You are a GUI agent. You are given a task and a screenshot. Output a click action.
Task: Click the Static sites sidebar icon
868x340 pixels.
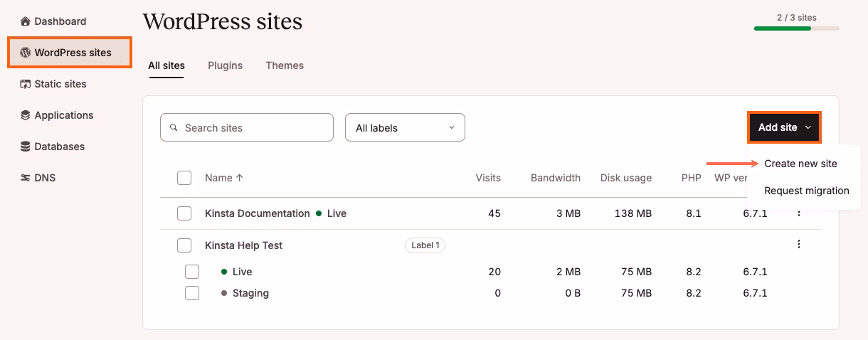point(26,84)
